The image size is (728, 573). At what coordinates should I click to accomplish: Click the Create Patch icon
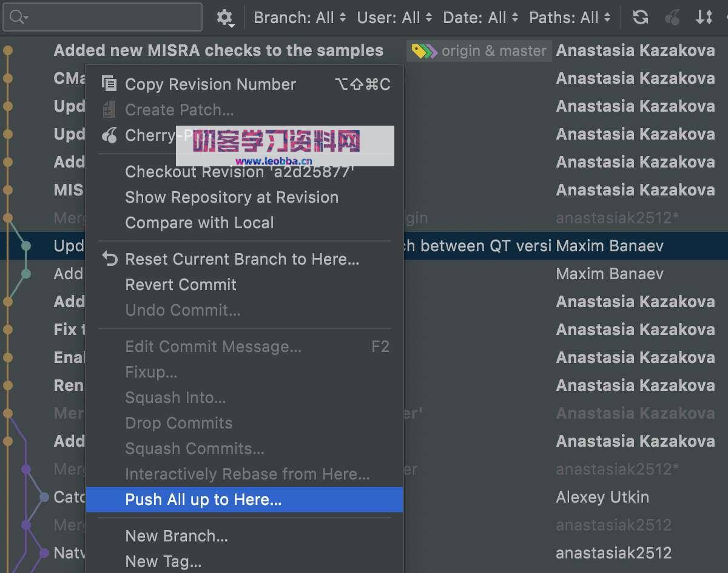click(110, 109)
